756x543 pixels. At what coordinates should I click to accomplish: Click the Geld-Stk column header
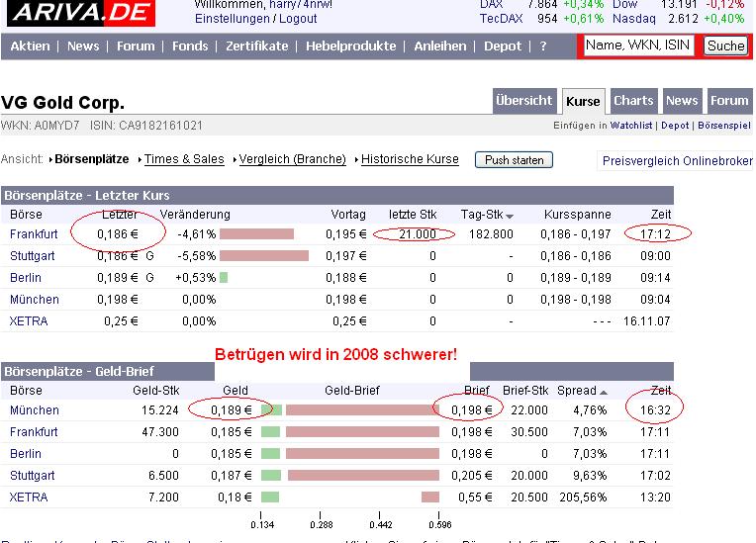[x=155, y=391]
